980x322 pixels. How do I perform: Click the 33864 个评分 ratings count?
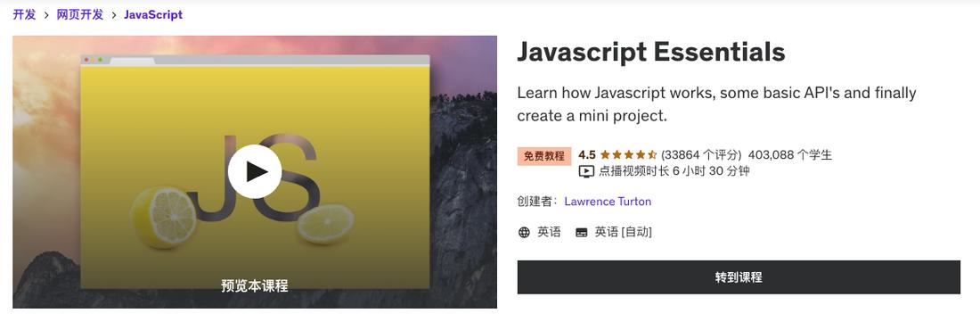(x=701, y=155)
